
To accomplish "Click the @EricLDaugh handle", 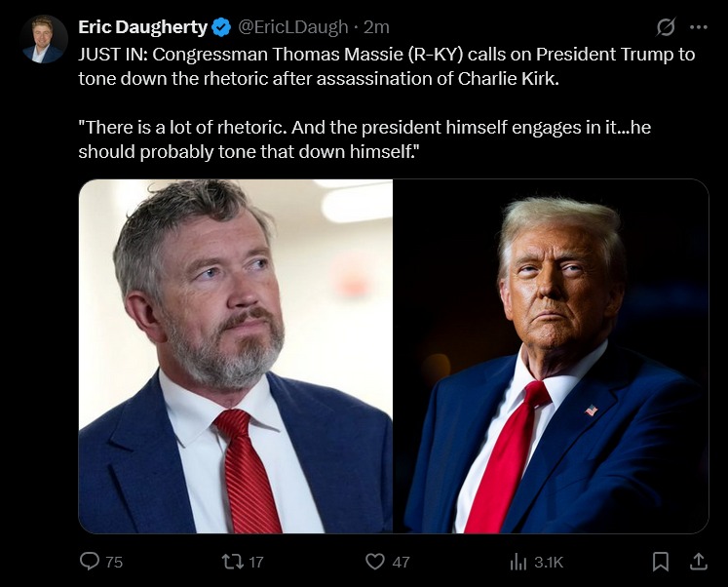I will pyautogui.click(x=292, y=27).
